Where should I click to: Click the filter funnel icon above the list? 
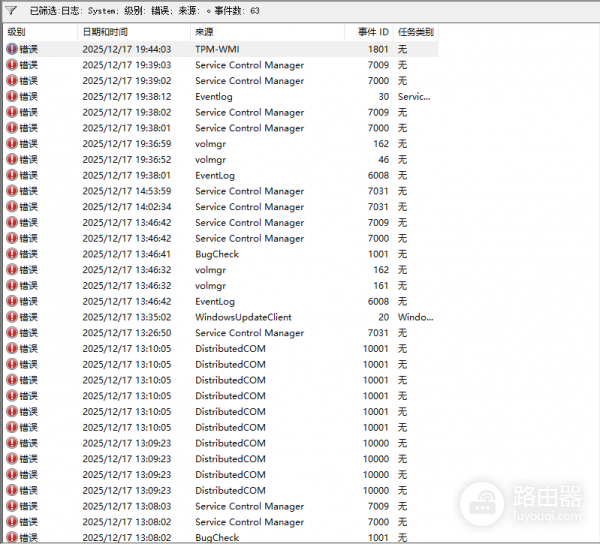tap(11, 11)
